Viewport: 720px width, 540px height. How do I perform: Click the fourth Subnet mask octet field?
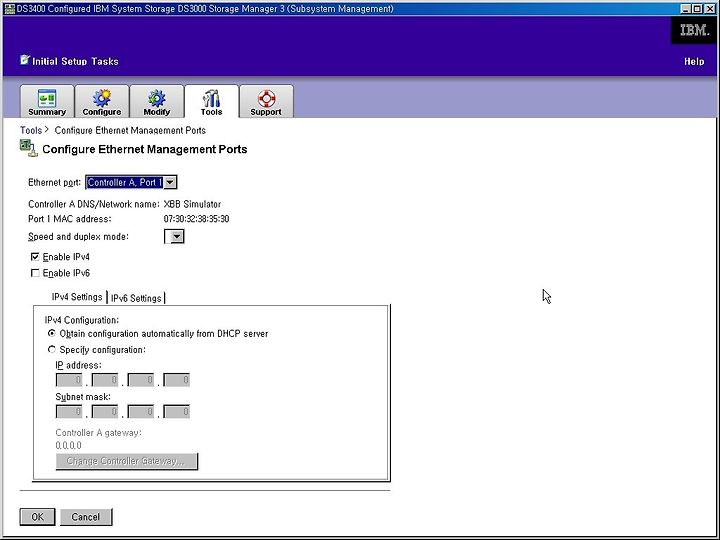pos(176,411)
